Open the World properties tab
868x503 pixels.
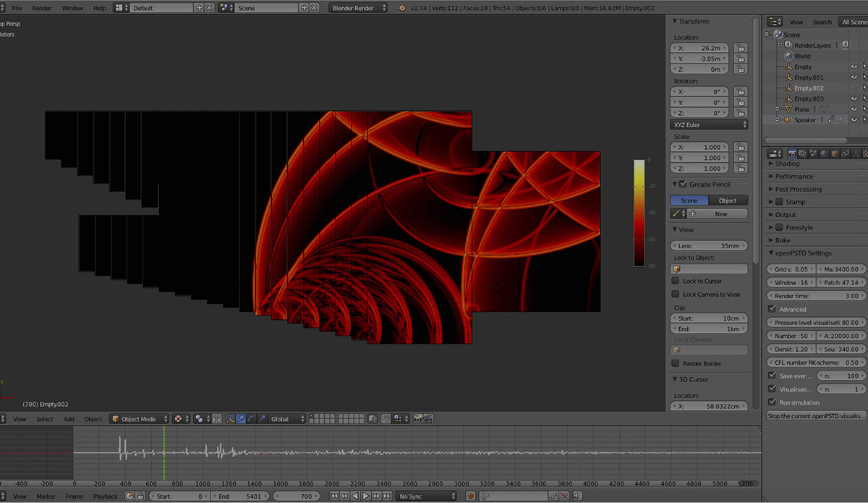coord(824,153)
